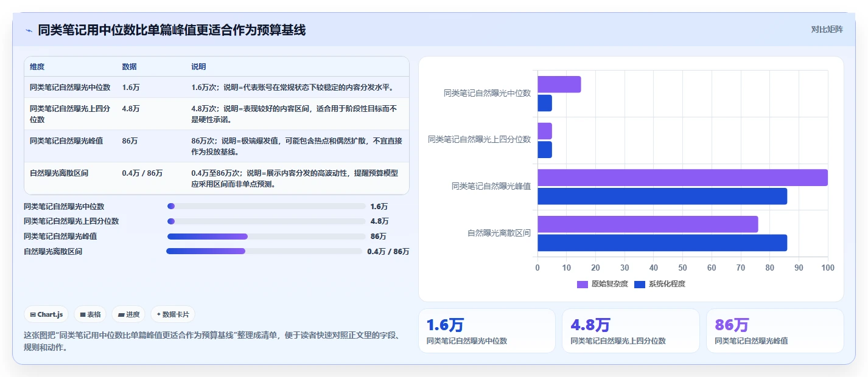This screenshot has width=868, height=377.
Task: Click the 数据卡片 chip
Action: [173, 314]
